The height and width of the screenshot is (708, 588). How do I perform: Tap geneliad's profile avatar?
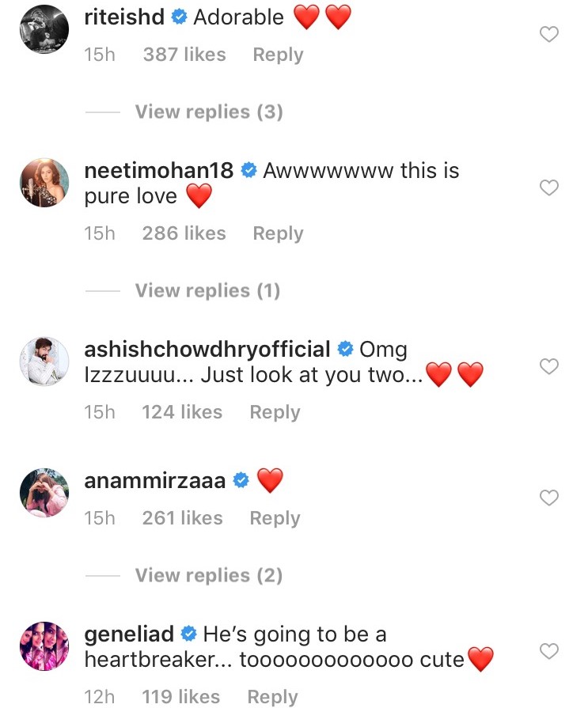(44, 646)
